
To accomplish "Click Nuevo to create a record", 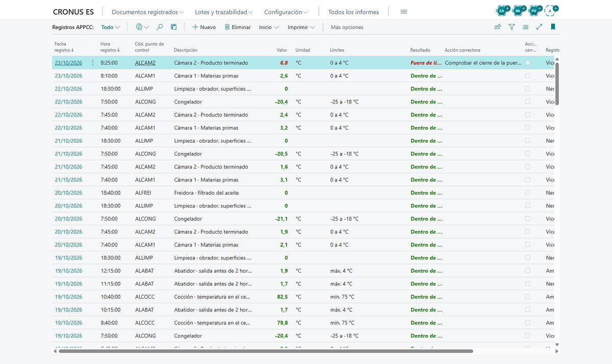I will coord(204,27).
